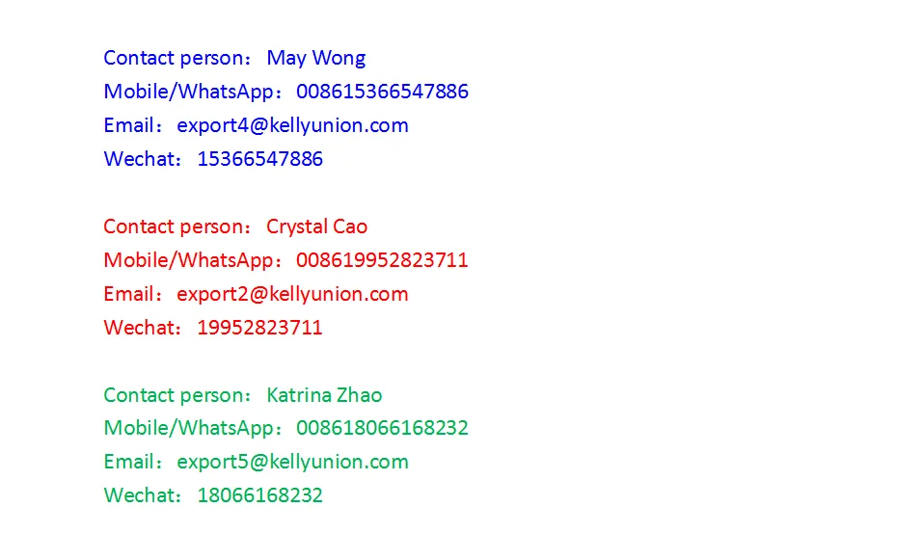
Task: Click Katrina Zhao's email export5@kellyunion.com
Action: pos(292,462)
